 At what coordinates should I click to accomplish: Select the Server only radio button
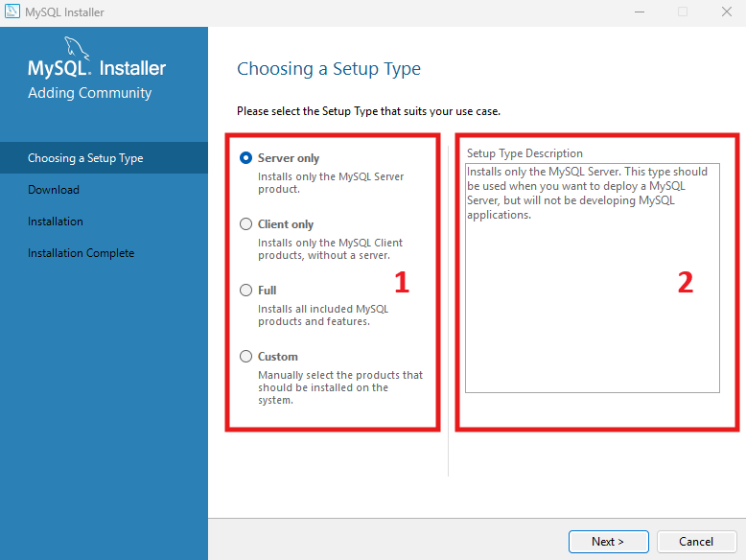tap(245, 158)
